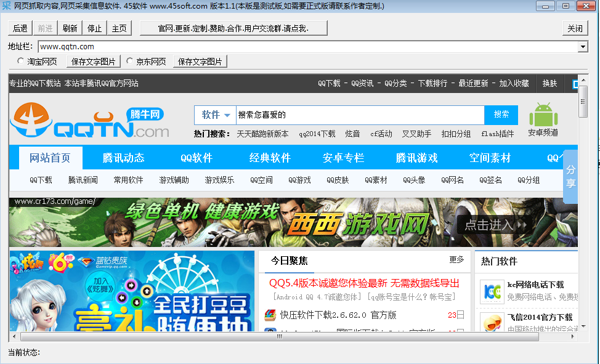Click the QQ签名 sub-navigation link
Image resolution: width=600 pixels, height=364 pixels.
490,180
